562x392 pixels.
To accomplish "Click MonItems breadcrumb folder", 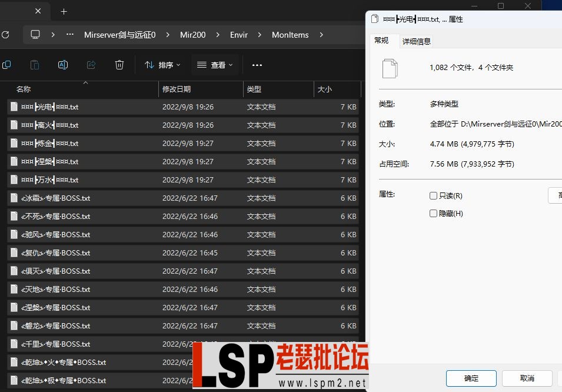I will pyautogui.click(x=290, y=35).
